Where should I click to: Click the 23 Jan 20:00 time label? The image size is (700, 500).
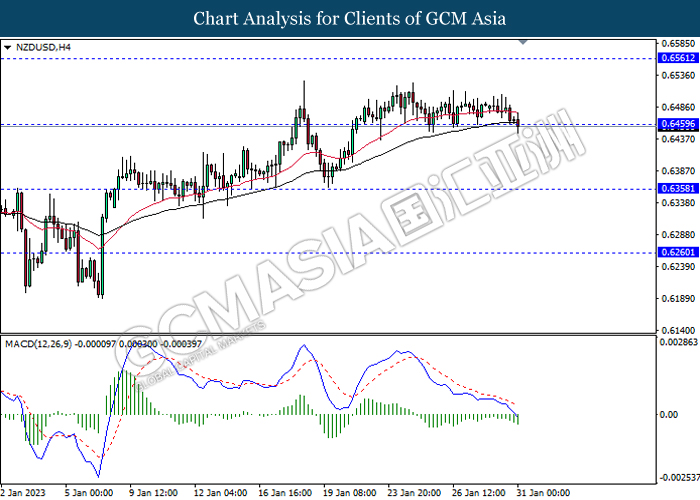coord(415,492)
